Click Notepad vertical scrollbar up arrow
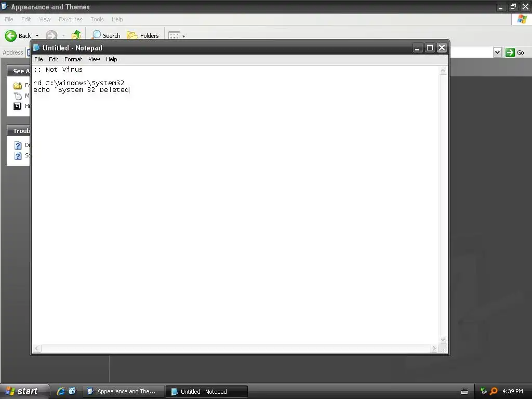The image size is (532, 399). [x=443, y=71]
